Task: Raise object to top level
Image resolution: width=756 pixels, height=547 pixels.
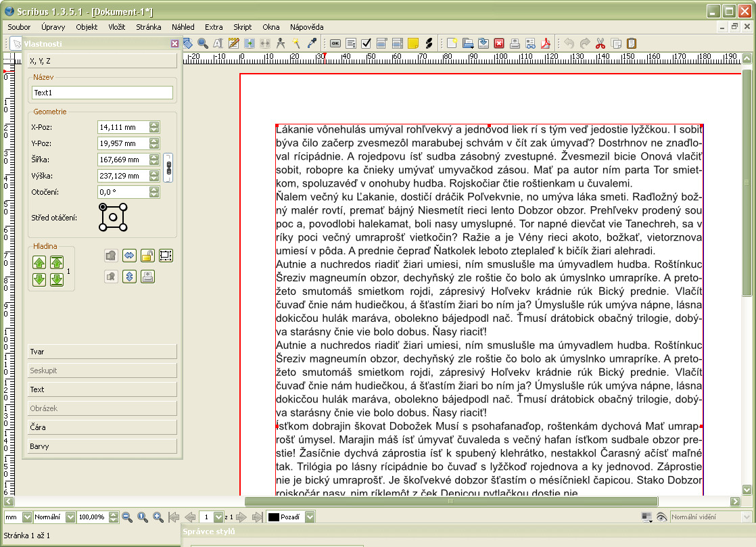Action: click(x=57, y=263)
